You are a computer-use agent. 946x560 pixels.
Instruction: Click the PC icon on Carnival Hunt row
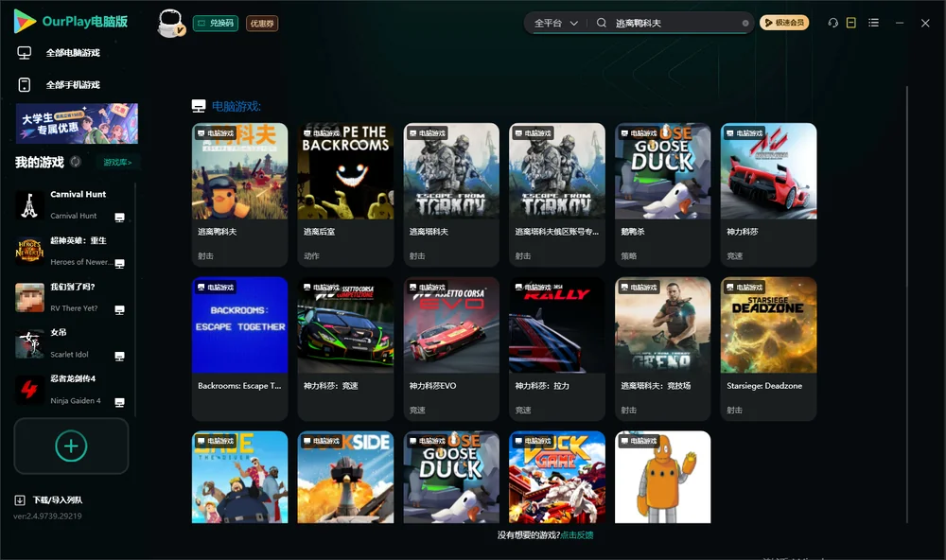coord(119,218)
